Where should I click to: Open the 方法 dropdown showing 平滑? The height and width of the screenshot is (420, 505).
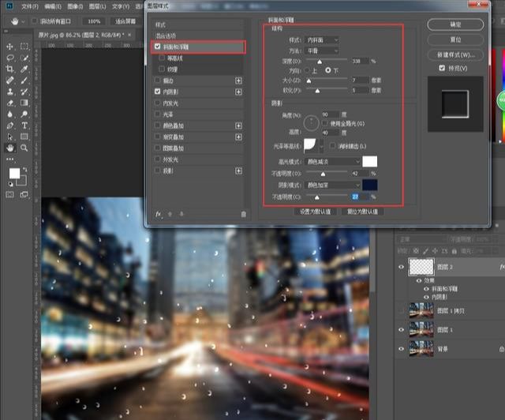[x=322, y=51]
